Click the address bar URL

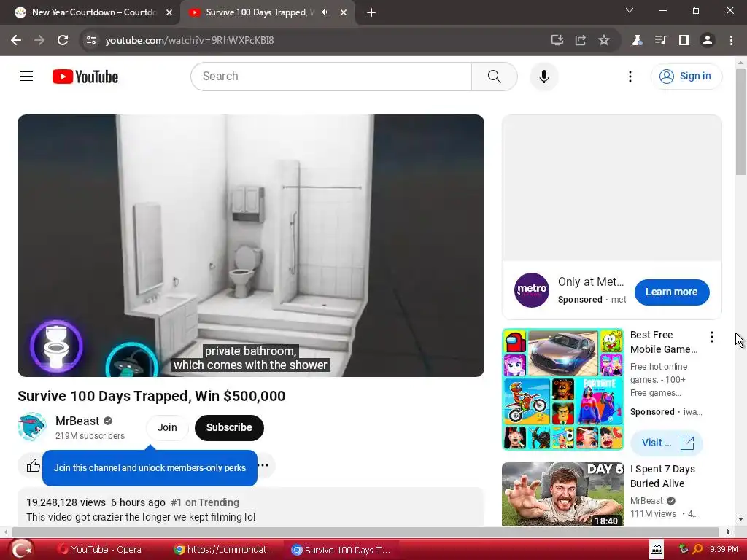[x=190, y=41]
